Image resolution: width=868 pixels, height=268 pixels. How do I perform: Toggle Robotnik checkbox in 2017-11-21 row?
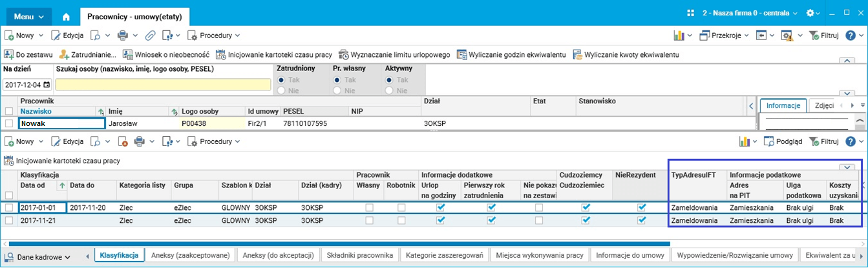point(401,220)
